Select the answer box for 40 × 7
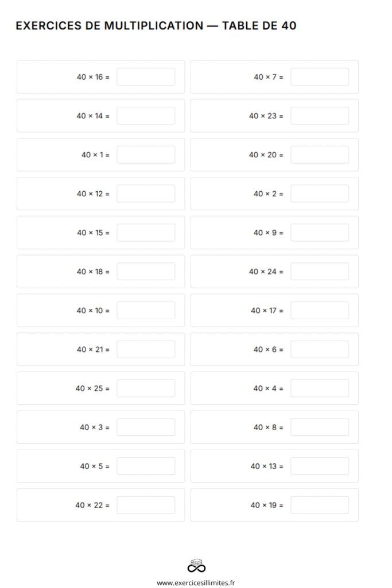 click(320, 77)
